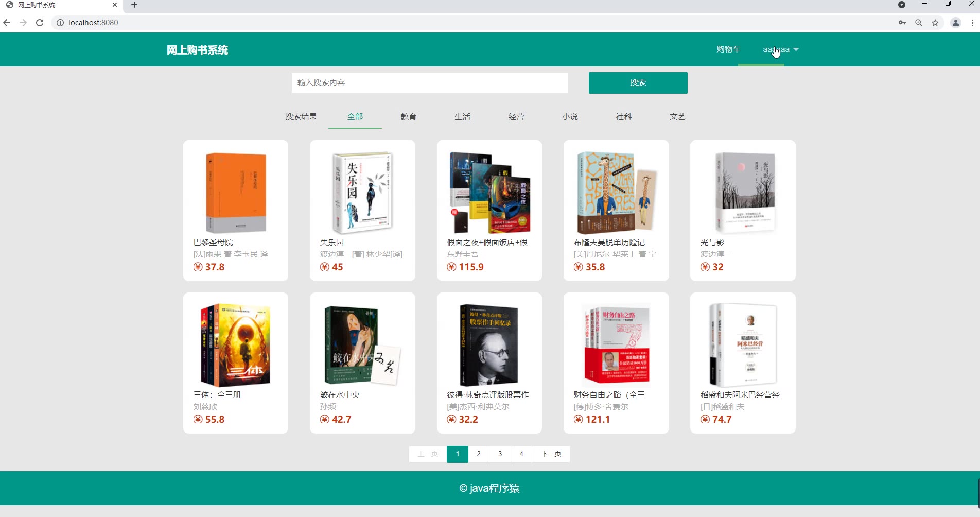Open the 购物车 shopping cart
Image resolution: width=980 pixels, height=517 pixels.
point(728,49)
